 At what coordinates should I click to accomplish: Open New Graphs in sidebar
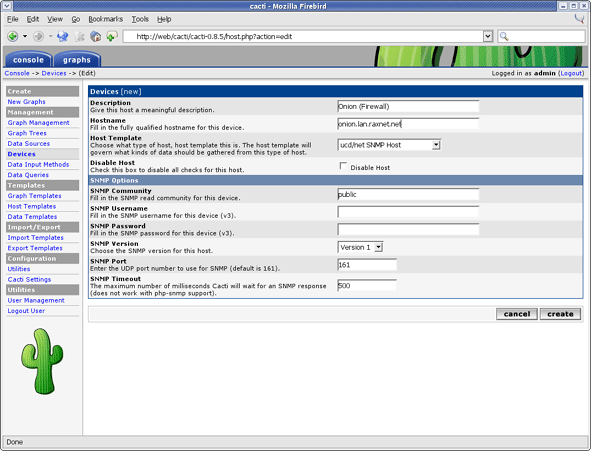point(26,102)
